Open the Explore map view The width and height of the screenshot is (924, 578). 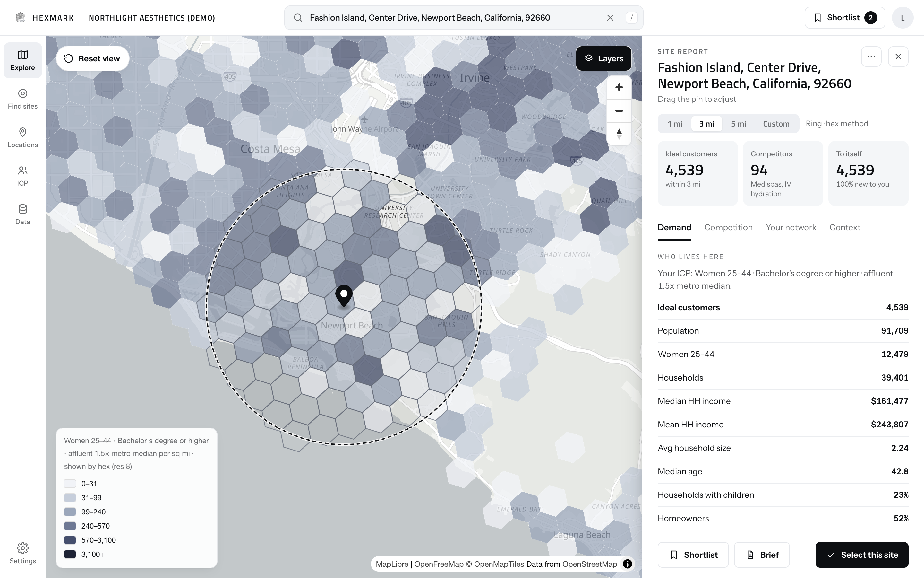tap(22, 60)
